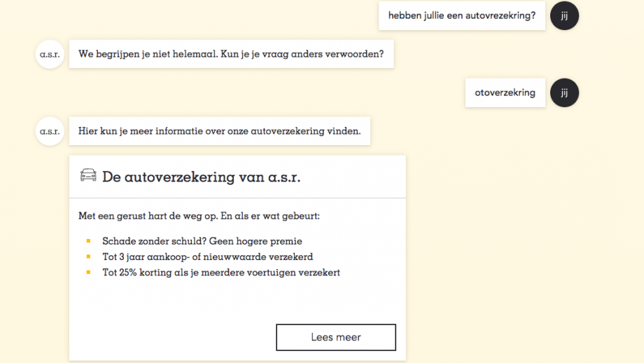Select the jij avatar beside 'otoverzekring'
Image resolution: width=644 pixels, height=363 pixels.
[x=564, y=93]
